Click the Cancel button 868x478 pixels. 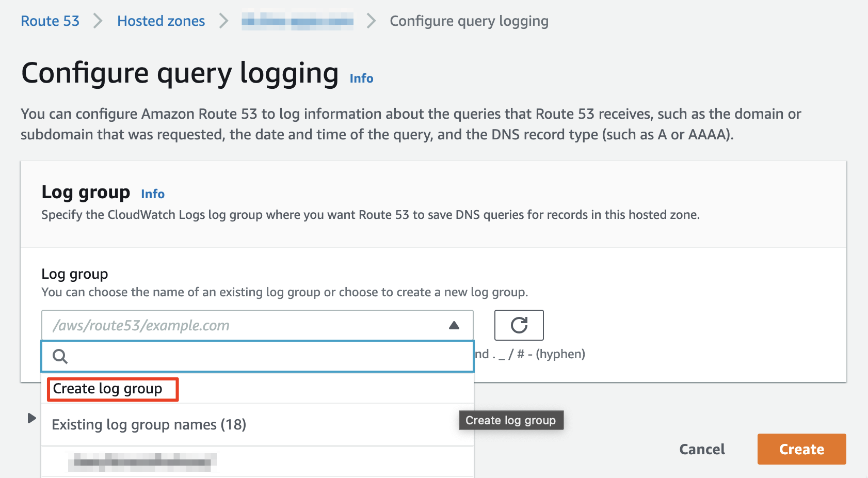click(702, 449)
